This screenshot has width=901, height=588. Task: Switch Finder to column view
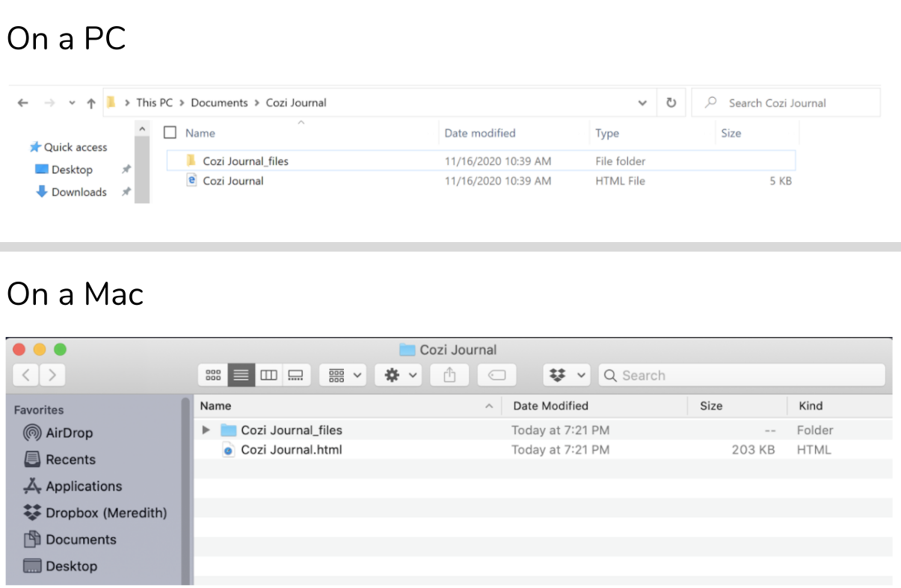click(268, 375)
